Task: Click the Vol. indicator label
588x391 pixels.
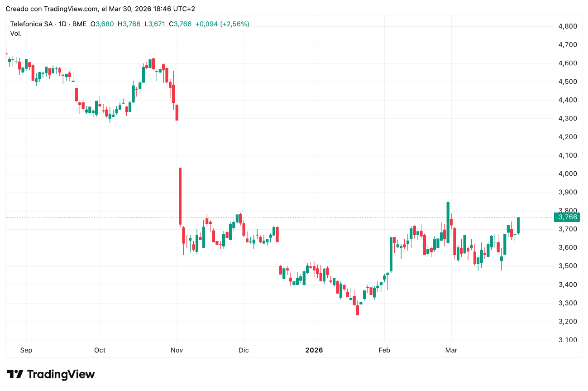Action: (16, 33)
